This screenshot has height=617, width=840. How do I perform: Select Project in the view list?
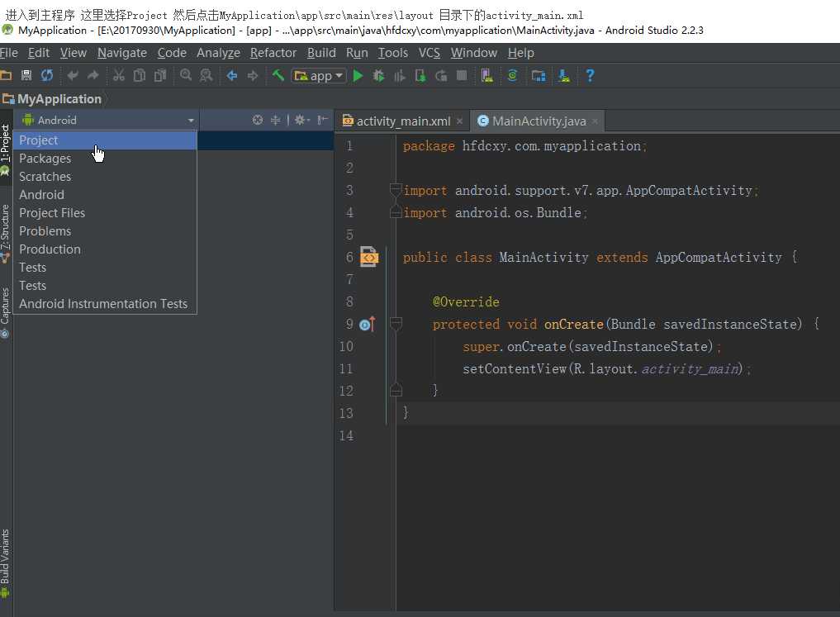point(105,140)
